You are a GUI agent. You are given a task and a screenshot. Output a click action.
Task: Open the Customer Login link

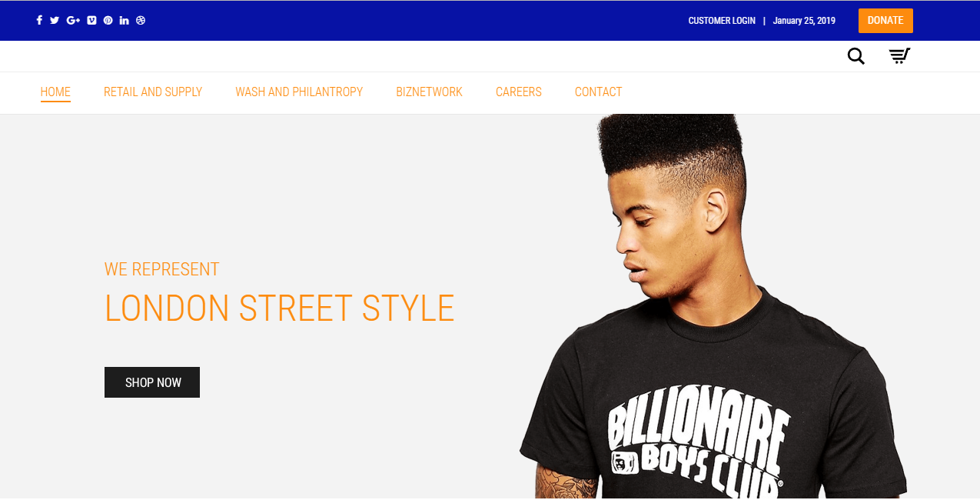[x=722, y=21]
